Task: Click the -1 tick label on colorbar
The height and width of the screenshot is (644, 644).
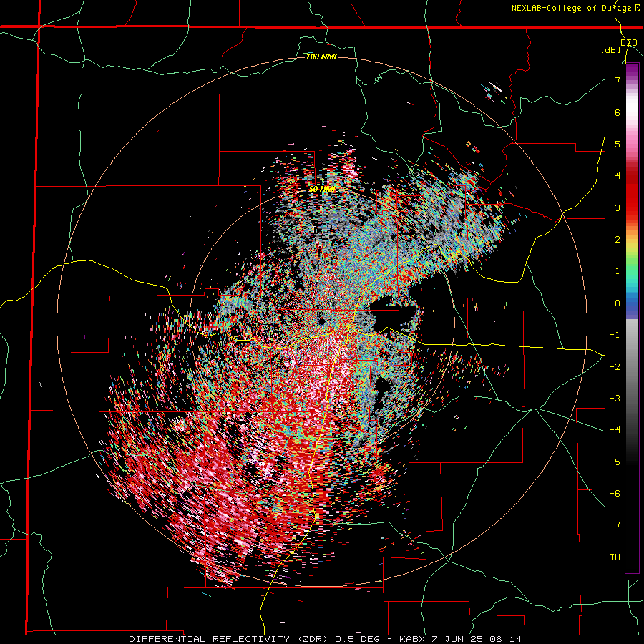Action: [615, 335]
